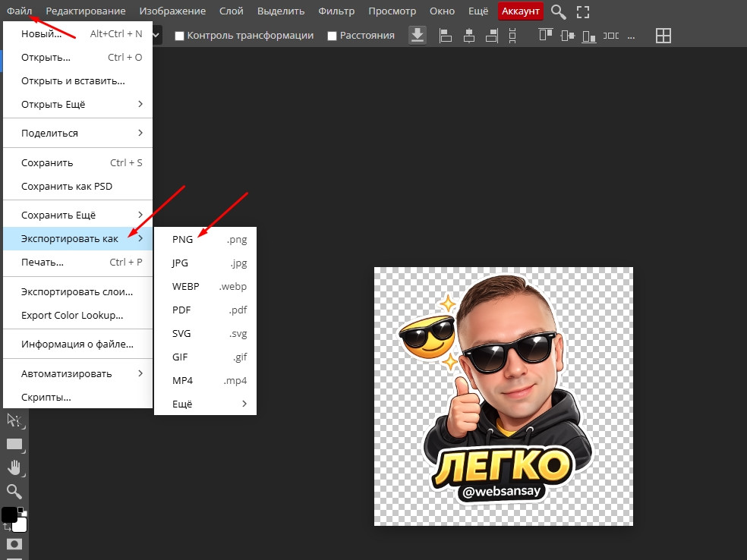Export as JPG format
This screenshot has width=747, height=560.
pyautogui.click(x=205, y=263)
